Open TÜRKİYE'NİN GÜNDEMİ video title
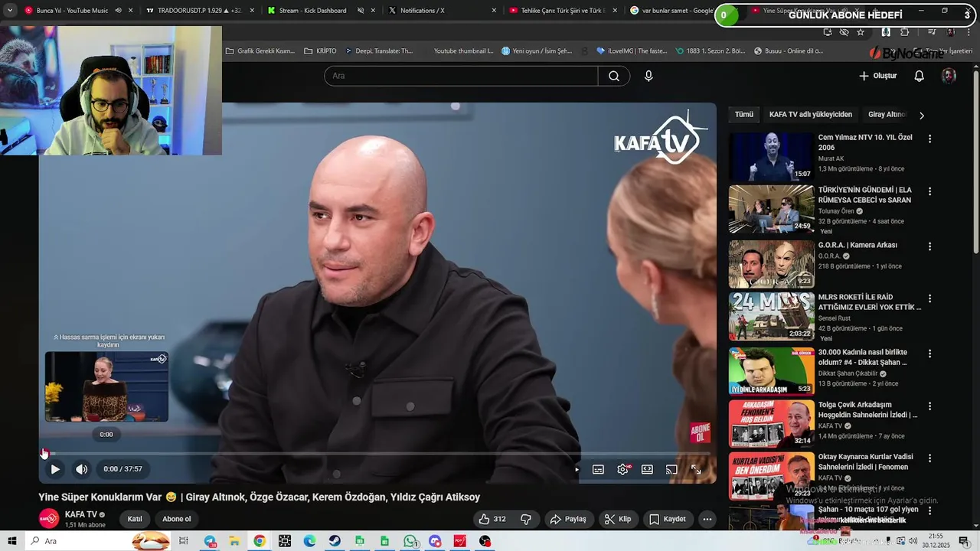Screen dimensions: 980x551 (864, 194)
